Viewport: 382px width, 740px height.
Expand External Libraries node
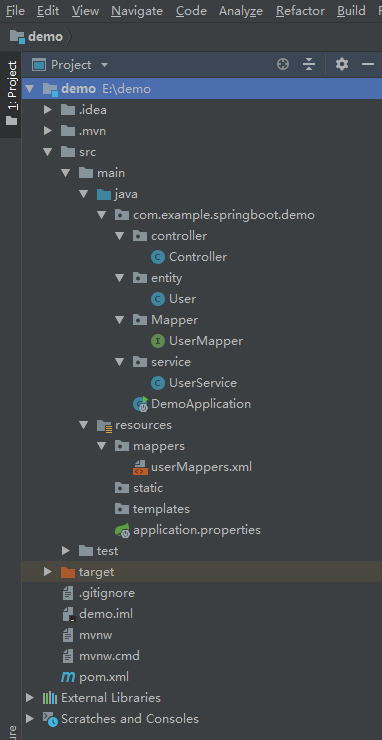(30, 698)
